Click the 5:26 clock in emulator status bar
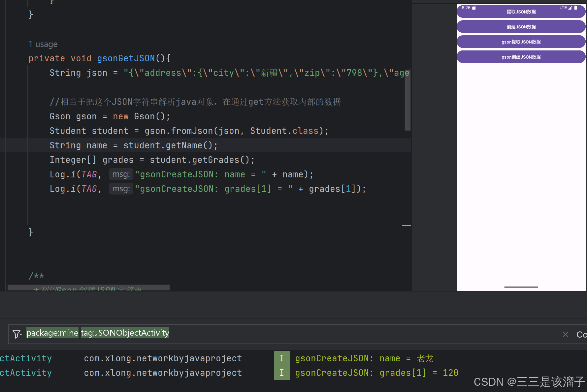The width and height of the screenshot is (587, 392). coord(466,8)
